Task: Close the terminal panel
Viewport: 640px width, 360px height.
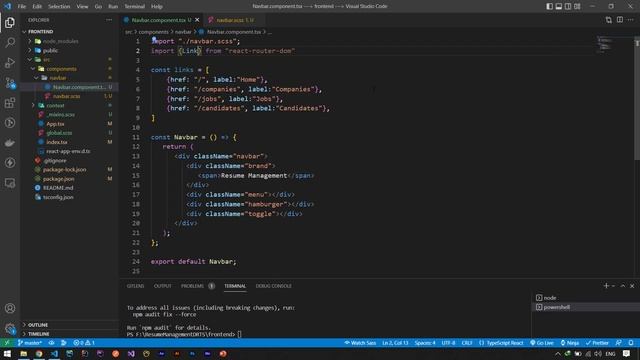Action: [632, 286]
